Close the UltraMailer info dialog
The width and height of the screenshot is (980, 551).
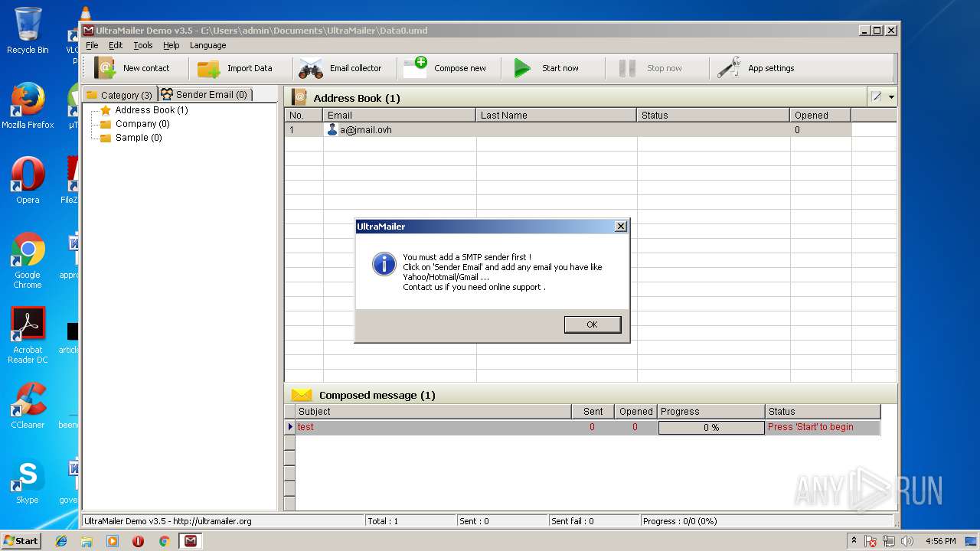point(621,226)
